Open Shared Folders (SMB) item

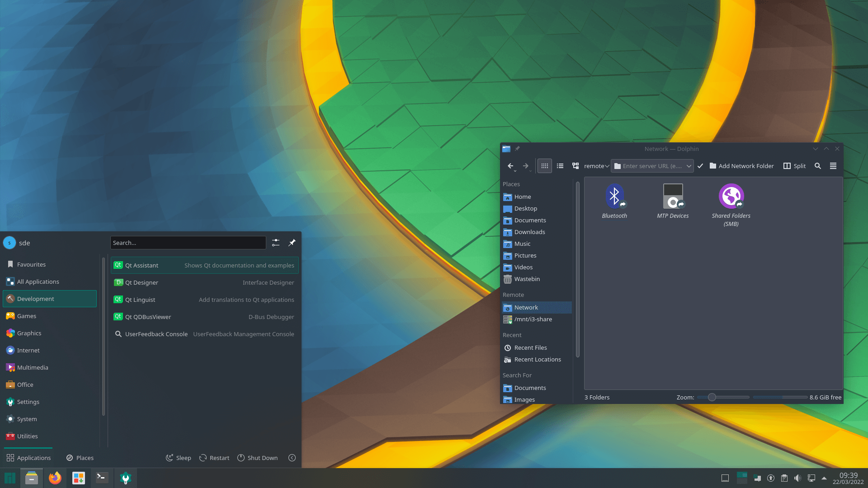tap(731, 205)
